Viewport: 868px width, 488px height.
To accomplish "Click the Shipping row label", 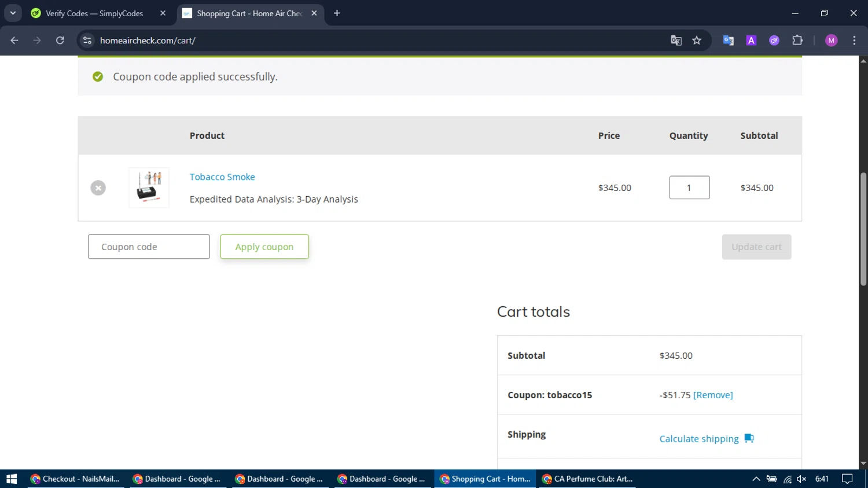I will [x=527, y=434].
